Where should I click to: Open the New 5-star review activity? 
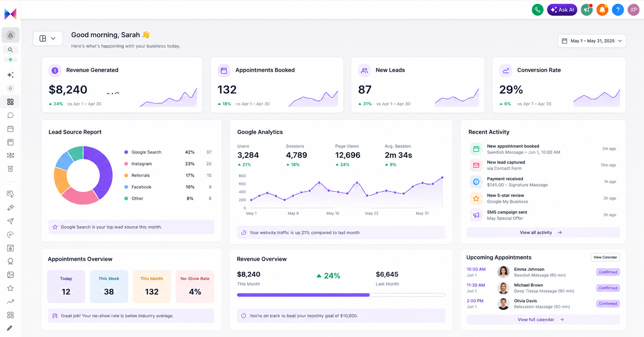543,198
